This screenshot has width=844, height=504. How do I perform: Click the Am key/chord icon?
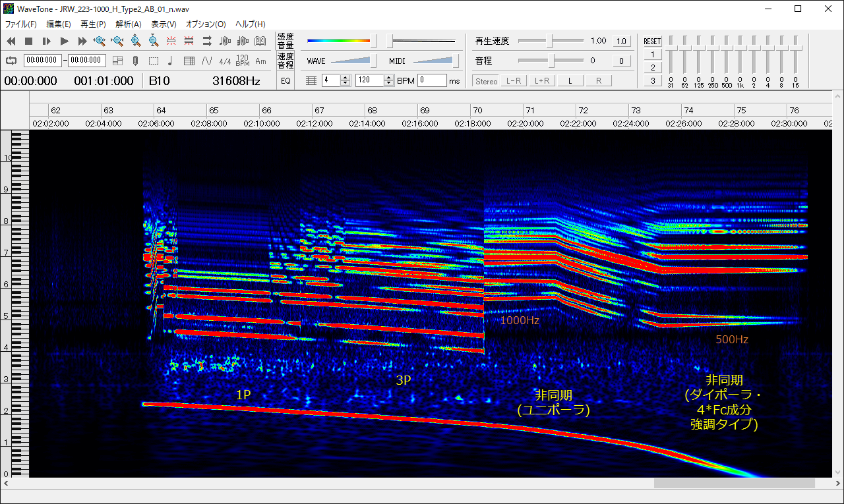[x=260, y=61]
